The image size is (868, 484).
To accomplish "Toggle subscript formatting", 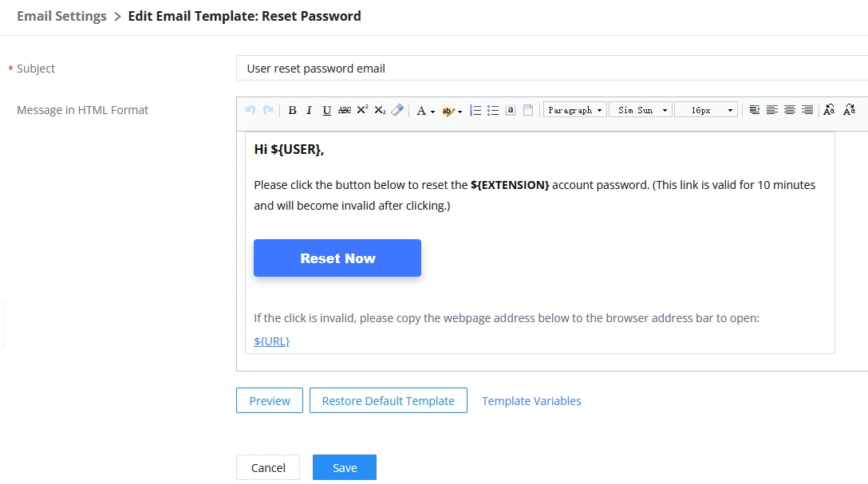I will pos(380,110).
